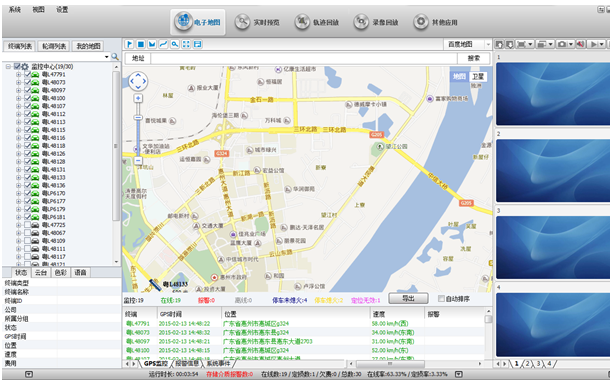Open the 百度地图 map source dropdown
This screenshot has width=610, height=380.
point(468,44)
